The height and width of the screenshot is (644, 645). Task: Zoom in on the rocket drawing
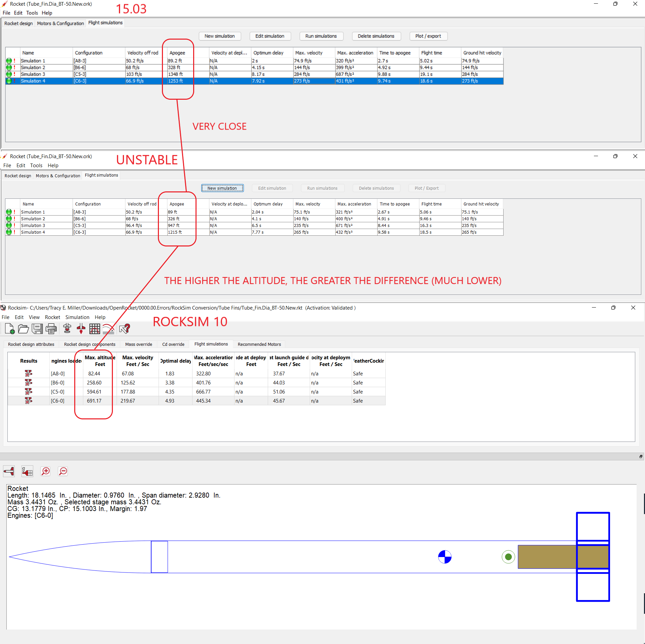pos(45,471)
